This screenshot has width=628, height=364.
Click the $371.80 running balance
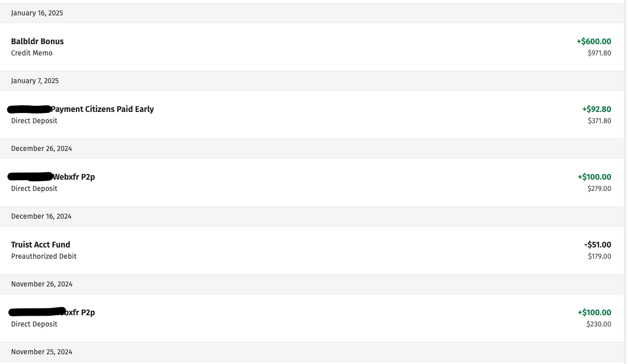tap(599, 121)
